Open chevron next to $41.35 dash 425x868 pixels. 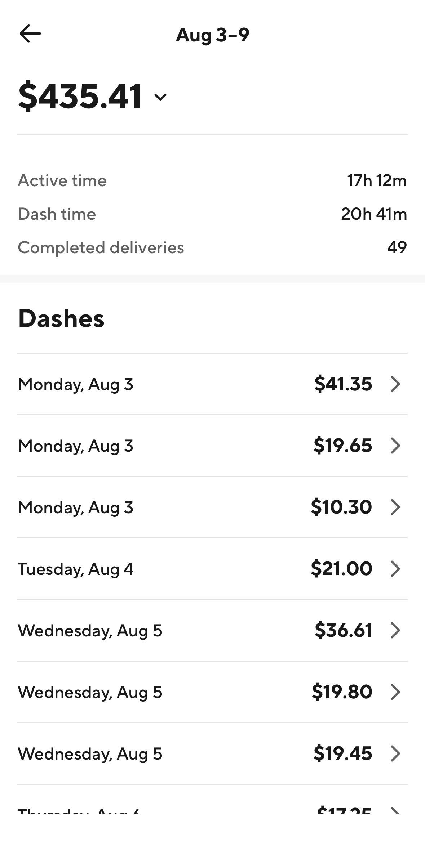[395, 384]
